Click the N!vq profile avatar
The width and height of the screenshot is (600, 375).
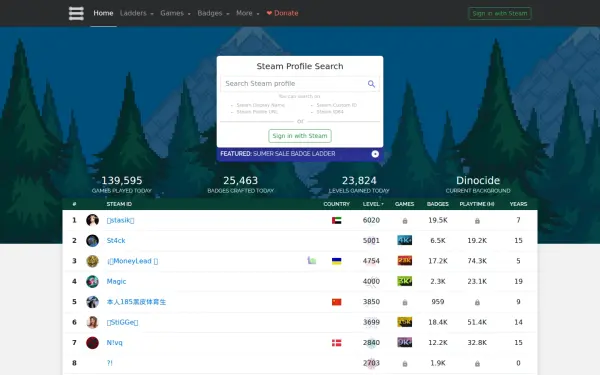92,343
